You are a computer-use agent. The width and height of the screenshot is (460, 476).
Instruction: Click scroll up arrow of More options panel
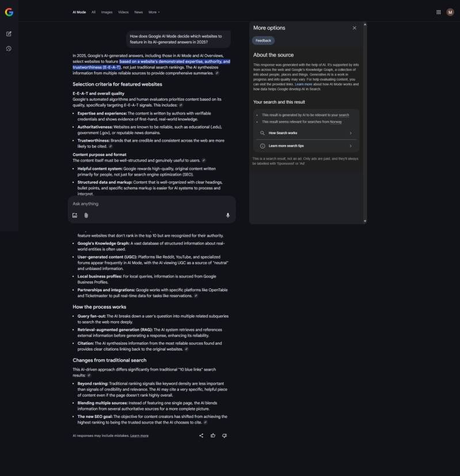[365, 24]
